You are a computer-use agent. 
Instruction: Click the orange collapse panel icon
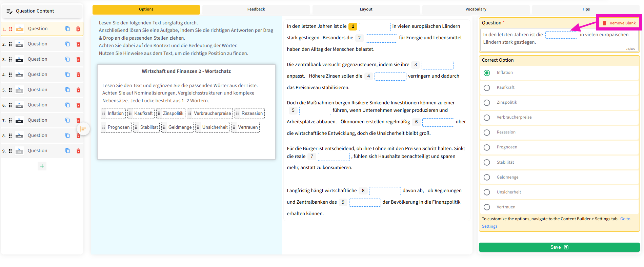pos(83,129)
